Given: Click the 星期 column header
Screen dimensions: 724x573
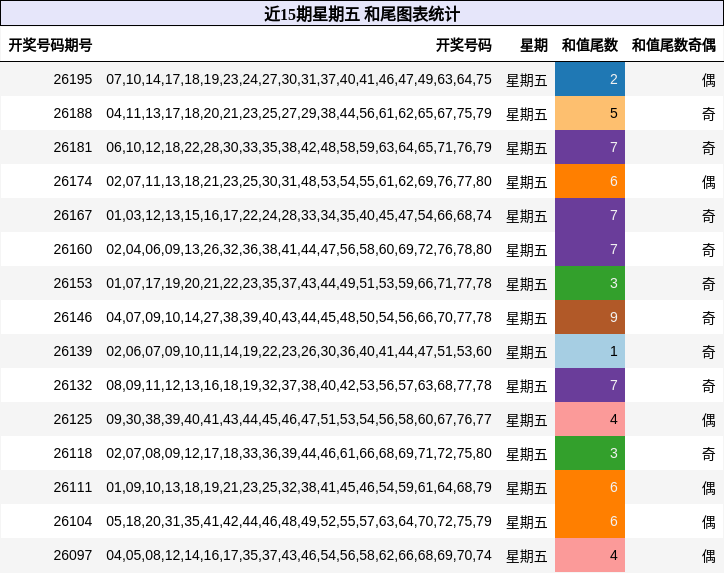Looking at the screenshot, I should click(534, 45).
